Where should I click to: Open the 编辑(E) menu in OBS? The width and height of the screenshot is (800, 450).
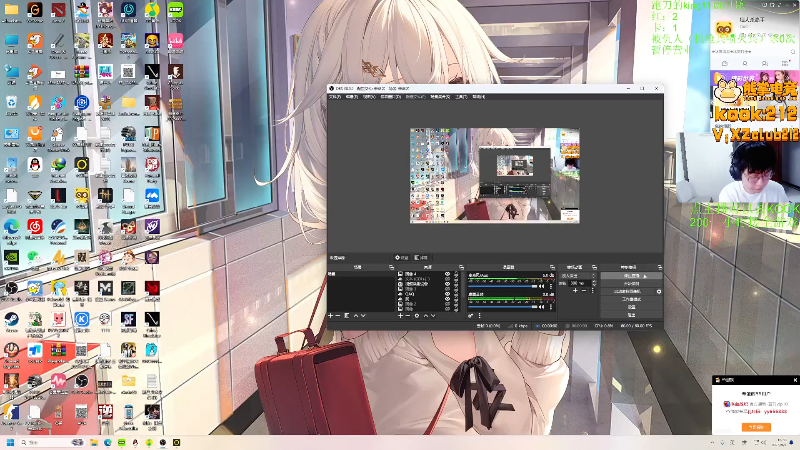coord(352,97)
